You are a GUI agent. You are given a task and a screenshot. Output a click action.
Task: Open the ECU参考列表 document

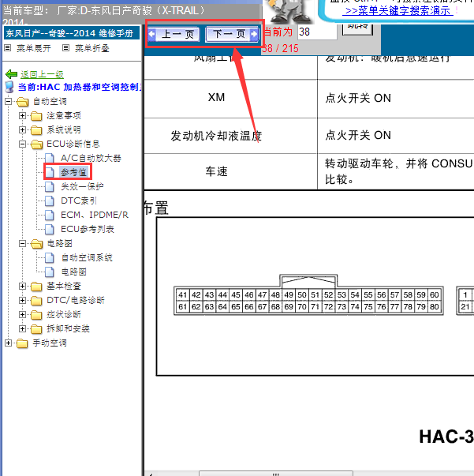click(x=88, y=229)
